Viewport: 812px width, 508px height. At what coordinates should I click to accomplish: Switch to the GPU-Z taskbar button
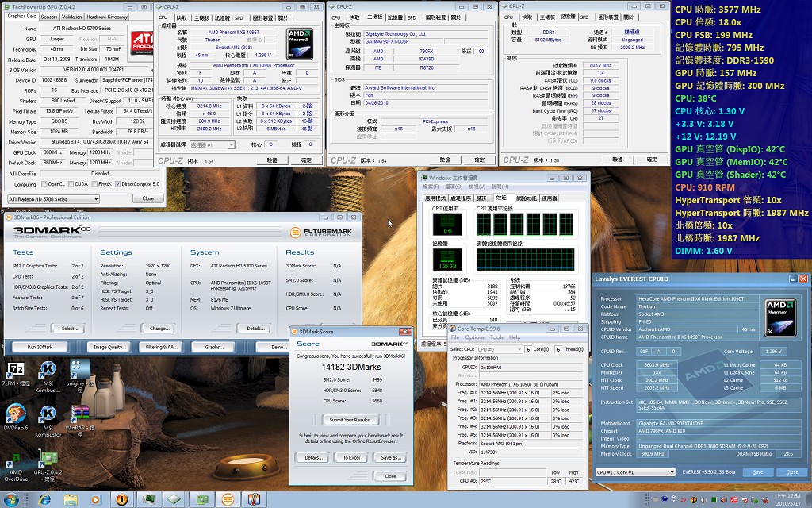point(201,500)
